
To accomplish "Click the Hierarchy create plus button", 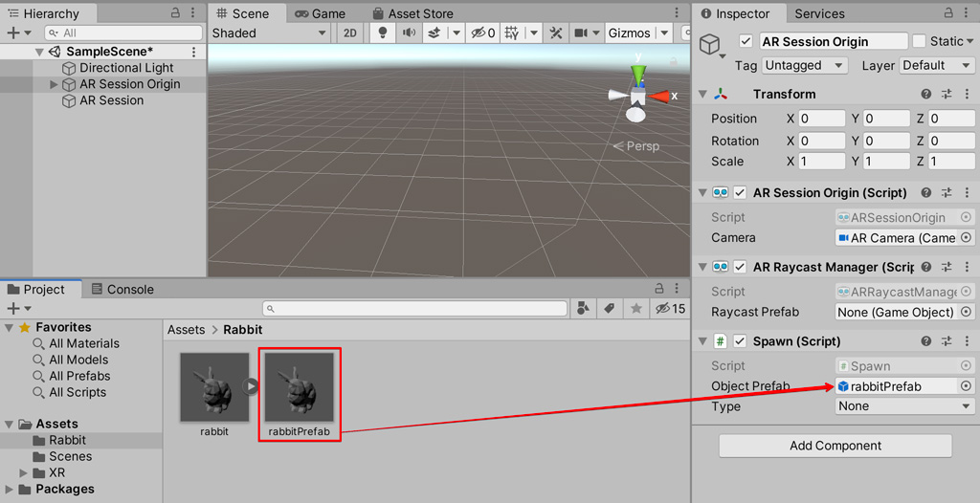I will pyautogui.click(x=13, y=33).
